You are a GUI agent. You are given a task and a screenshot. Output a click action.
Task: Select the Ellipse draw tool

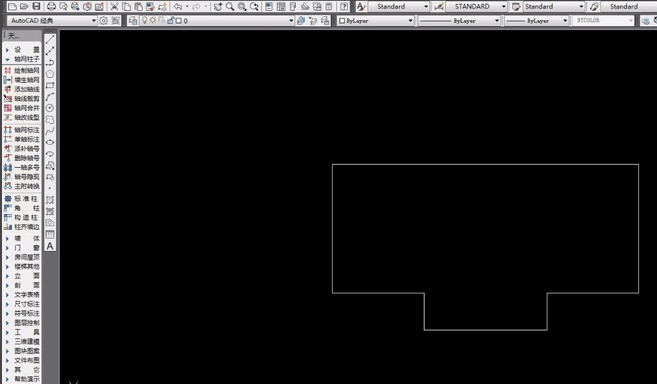50,142
